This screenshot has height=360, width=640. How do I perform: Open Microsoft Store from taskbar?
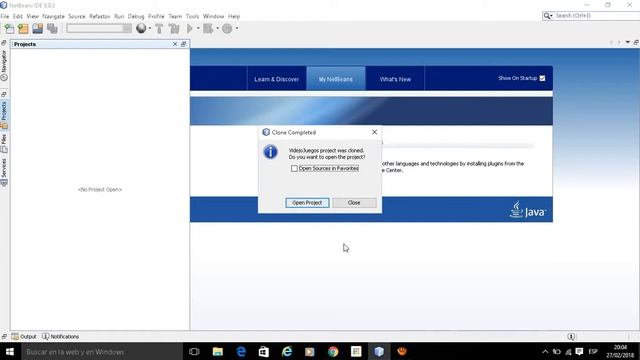(x=264, y=351)
